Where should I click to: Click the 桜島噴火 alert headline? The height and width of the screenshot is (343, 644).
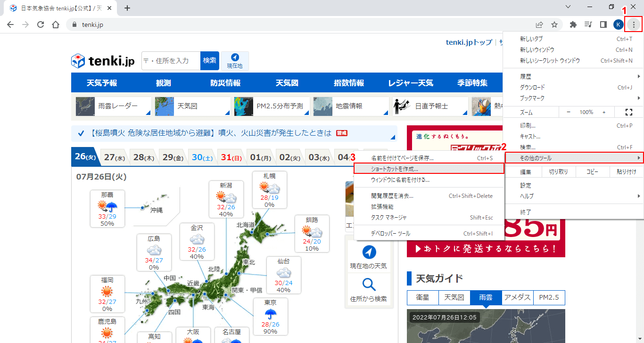pos(210,133)
